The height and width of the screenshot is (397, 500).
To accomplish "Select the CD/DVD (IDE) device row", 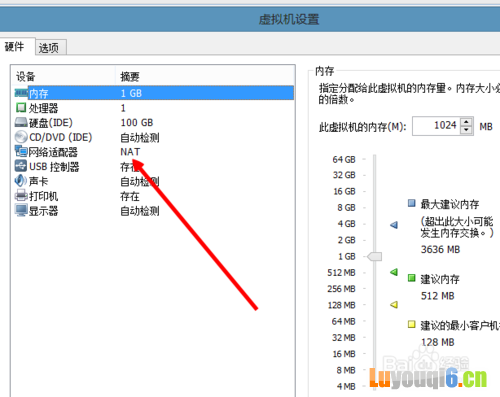I will [153, 137].
